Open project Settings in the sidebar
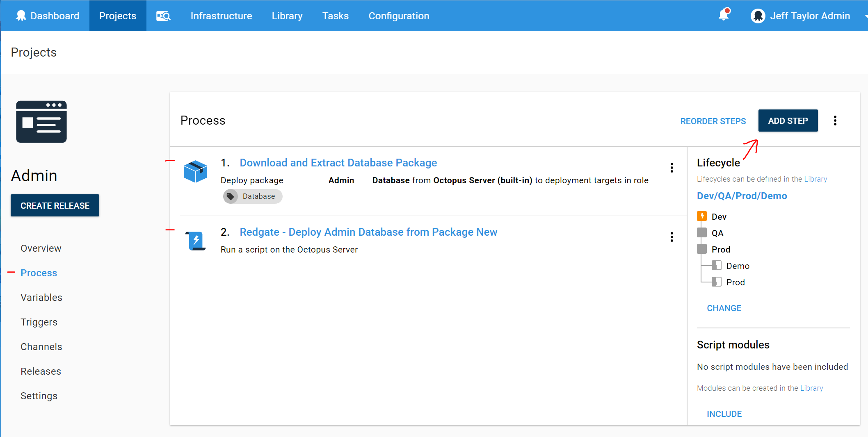Viewport: 868px width, 437px height. [x=39, y=396]
